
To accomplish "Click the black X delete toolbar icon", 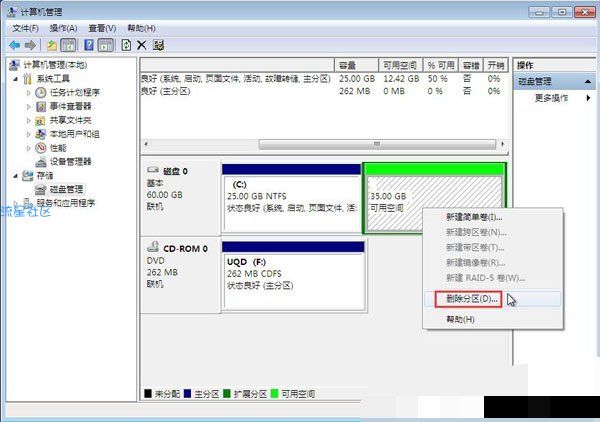I will point(142,46).
